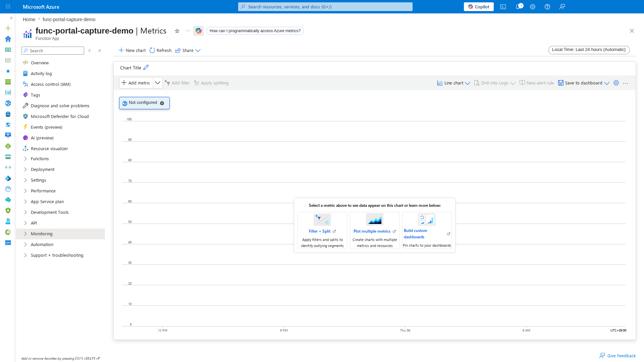The image size is (644, 362).
Task: Edit the chart title pencil icon
Action: 146,67
